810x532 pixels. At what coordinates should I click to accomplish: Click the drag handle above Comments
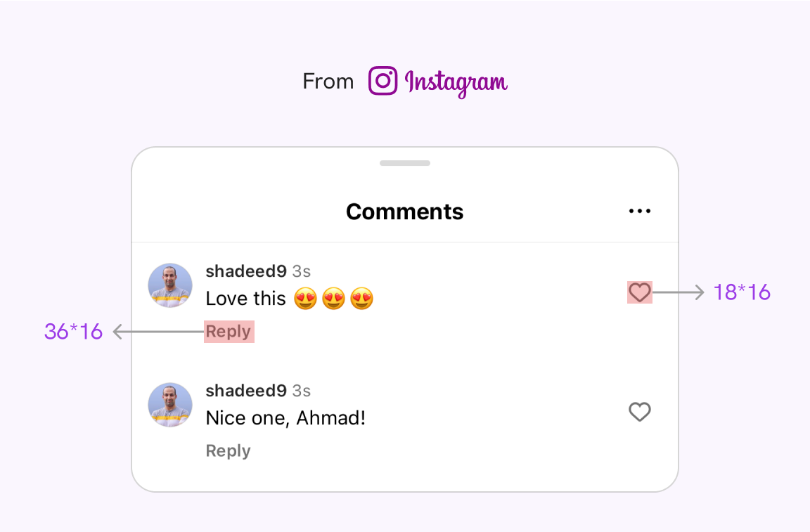point(404,162)
